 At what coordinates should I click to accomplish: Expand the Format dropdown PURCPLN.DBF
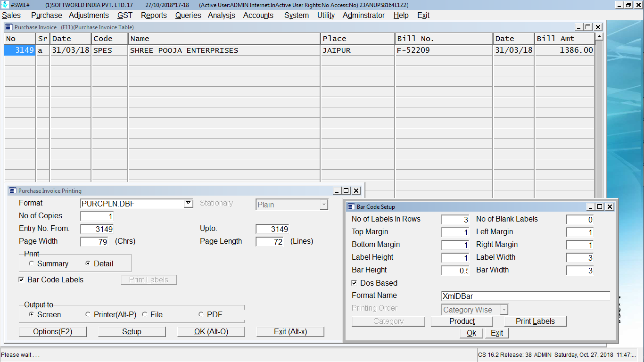point(188,203)
